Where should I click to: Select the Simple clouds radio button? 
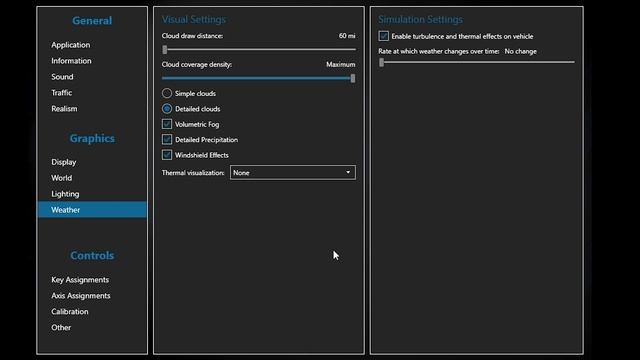(167, 93)
